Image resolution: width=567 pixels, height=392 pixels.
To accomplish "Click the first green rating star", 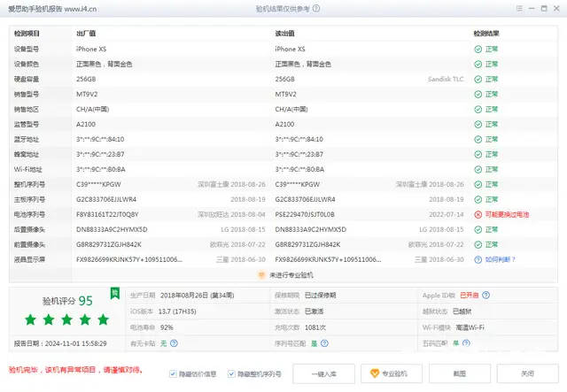I will tap(31, 319).
